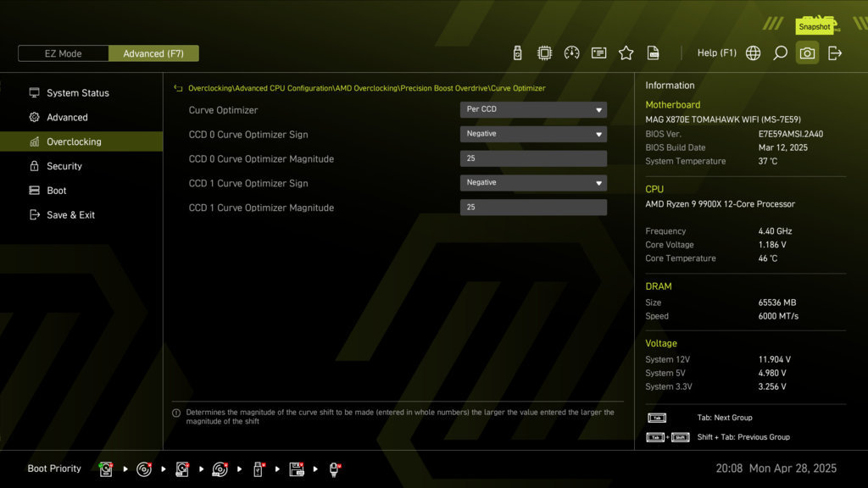Click DRAM speed 6000 MT/s value
The image size is (868, 488).
tap(778, 317)
